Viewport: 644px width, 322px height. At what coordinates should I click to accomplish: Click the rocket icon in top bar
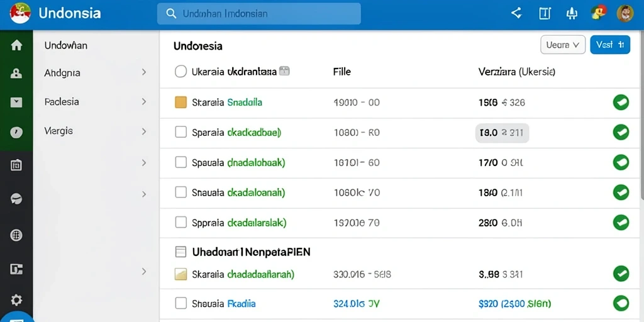tap(571, 14)
